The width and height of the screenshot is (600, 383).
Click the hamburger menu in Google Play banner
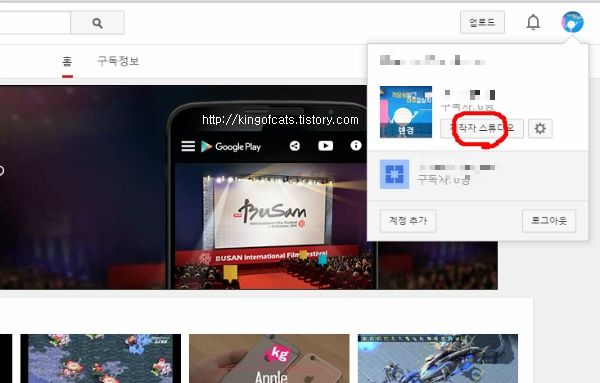[188, 146]
